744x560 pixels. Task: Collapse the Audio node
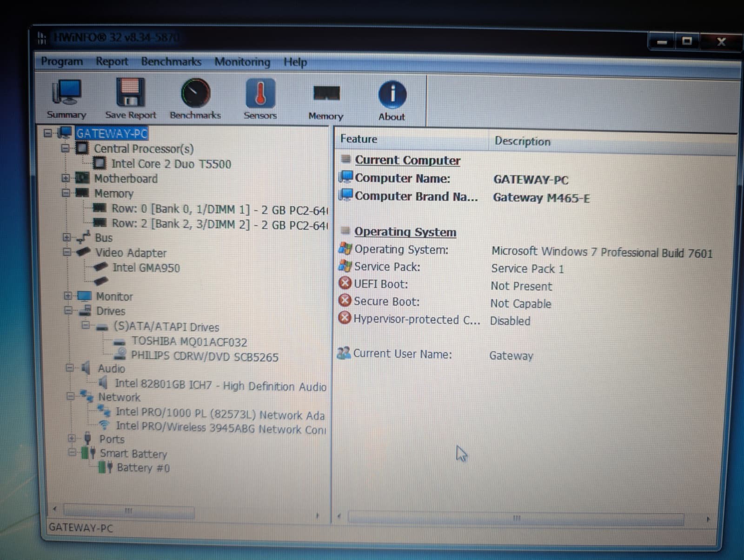click(x=70, y=368)
